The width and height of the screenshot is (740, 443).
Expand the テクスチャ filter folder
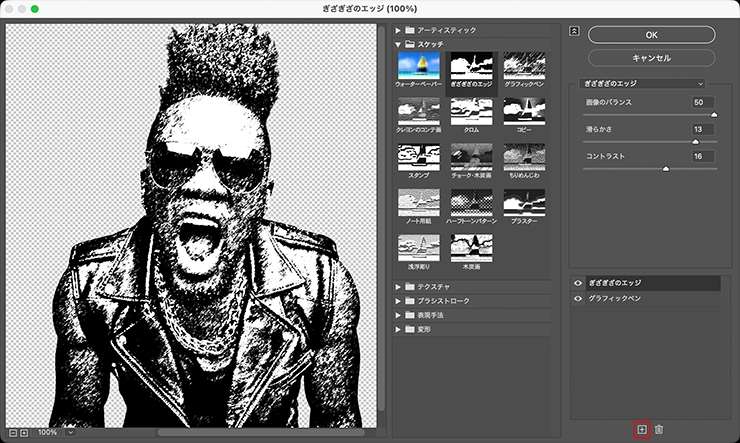pos(397,287)
